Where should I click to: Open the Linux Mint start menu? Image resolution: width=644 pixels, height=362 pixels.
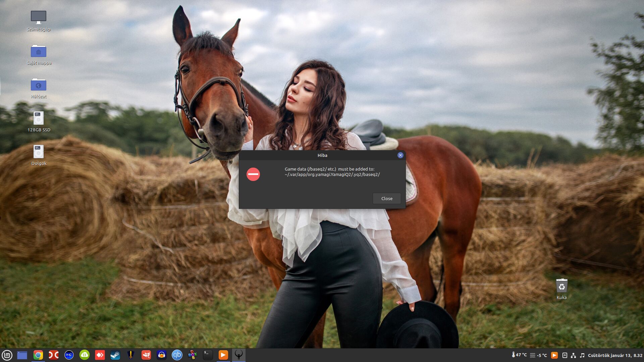click(x=7, y=355)
